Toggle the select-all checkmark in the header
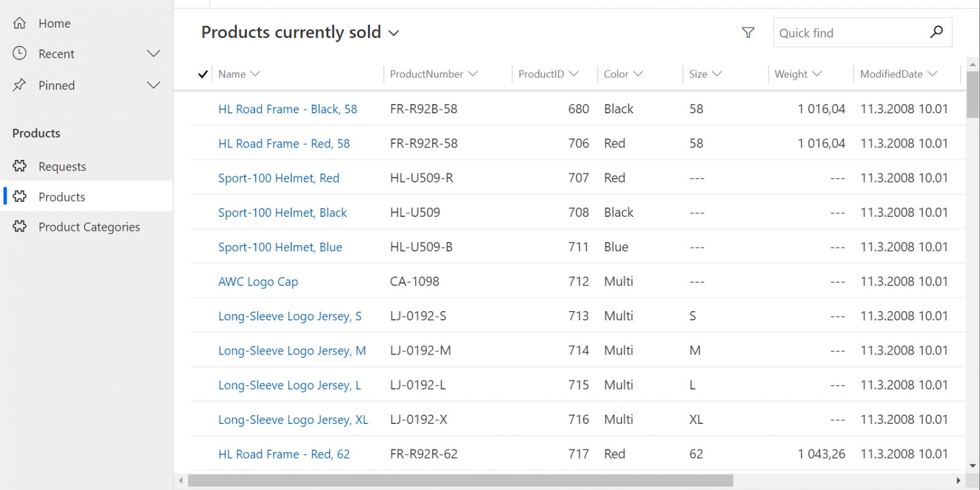980x490 pixels. [x=203, y=74]
